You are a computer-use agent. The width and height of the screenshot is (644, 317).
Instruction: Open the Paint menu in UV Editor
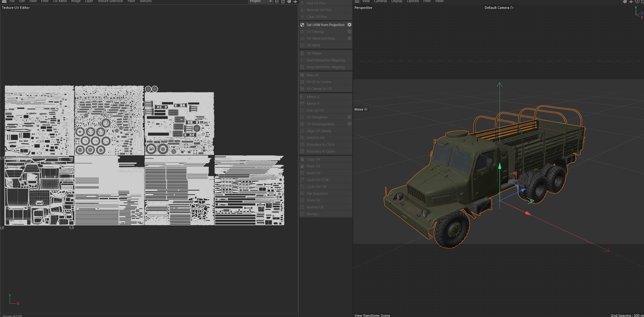coord(131,1)
